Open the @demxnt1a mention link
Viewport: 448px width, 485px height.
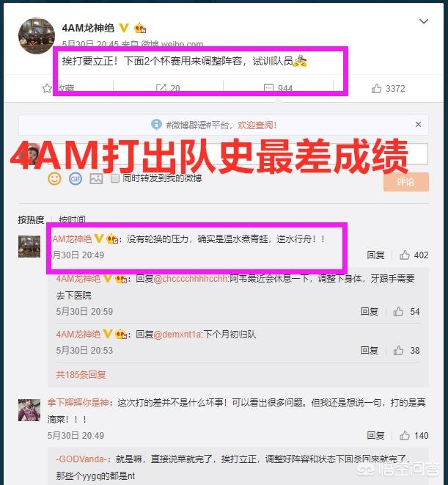(x=177, y=335)
